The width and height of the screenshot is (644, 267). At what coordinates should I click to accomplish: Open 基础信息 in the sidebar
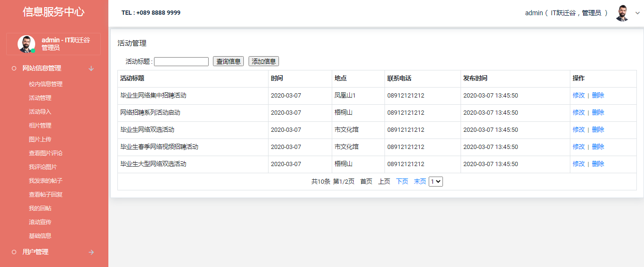point(40,236)
